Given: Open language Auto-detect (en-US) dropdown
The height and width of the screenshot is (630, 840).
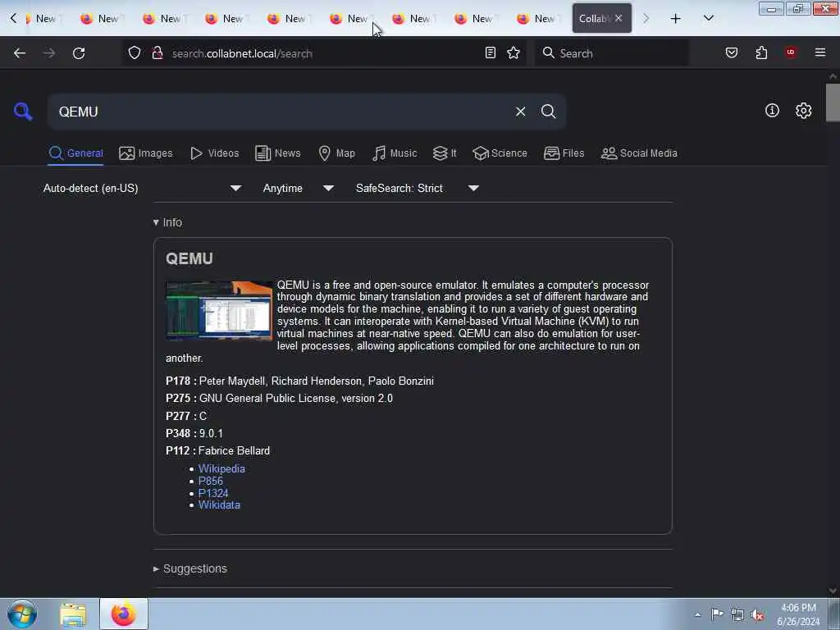Looking at the screenshot, I should tap(143, 188).
